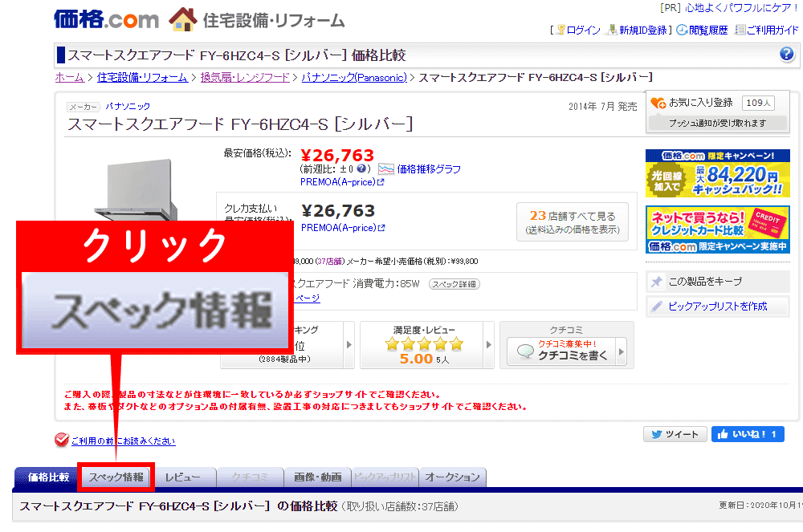Expand the クチコミを書く arrow
The height and width of the screenshot is (532, 803).
click(622, 351)
